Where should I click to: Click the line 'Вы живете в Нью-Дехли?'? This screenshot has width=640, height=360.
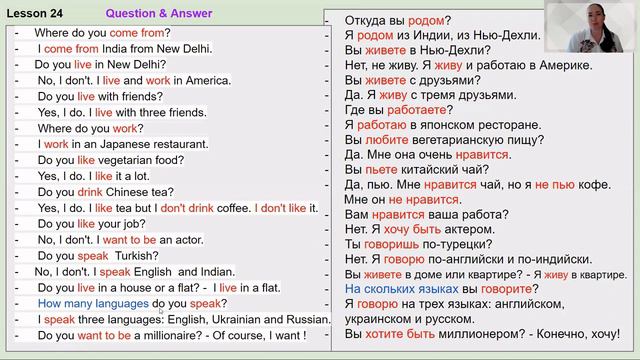[418, 50]
